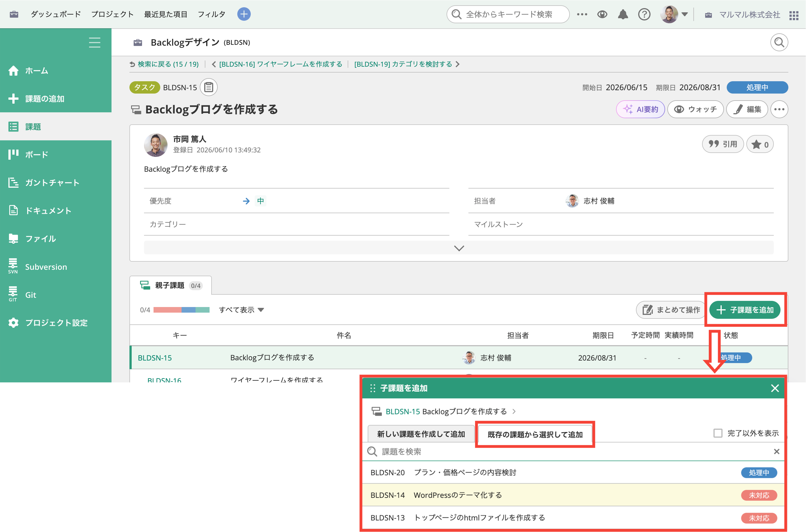The image size is (806, 532).
Task: Click まとめて操作 button
Action: 671,310
